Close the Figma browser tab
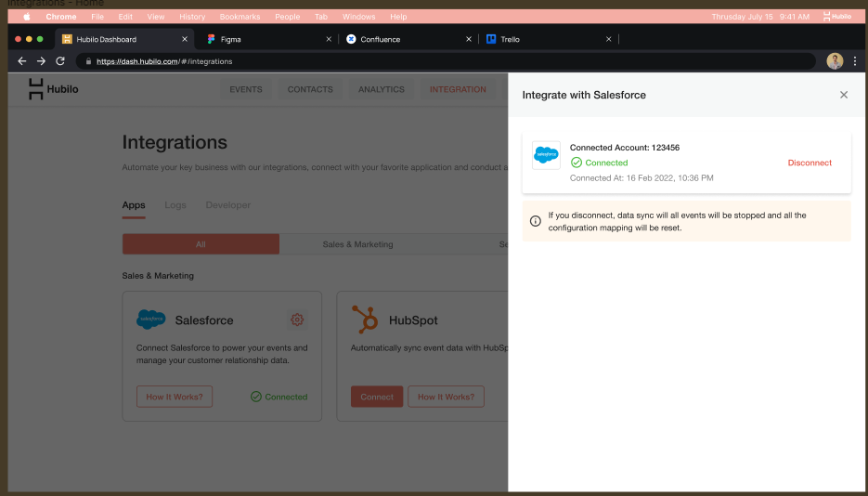868x496 pixels. pyautogui.click(x=329, y=39)
